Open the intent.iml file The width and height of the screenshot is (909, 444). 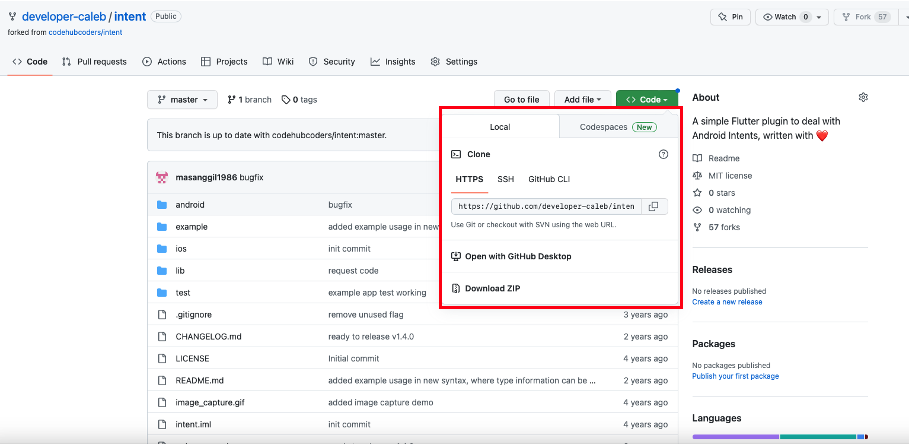(193, 424)
